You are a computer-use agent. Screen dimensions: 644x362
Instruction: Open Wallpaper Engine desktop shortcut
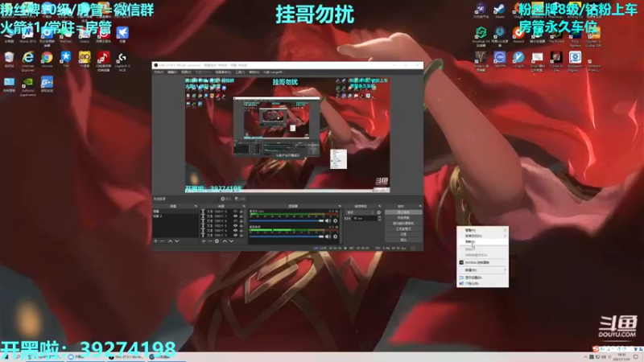click(575, 62)
